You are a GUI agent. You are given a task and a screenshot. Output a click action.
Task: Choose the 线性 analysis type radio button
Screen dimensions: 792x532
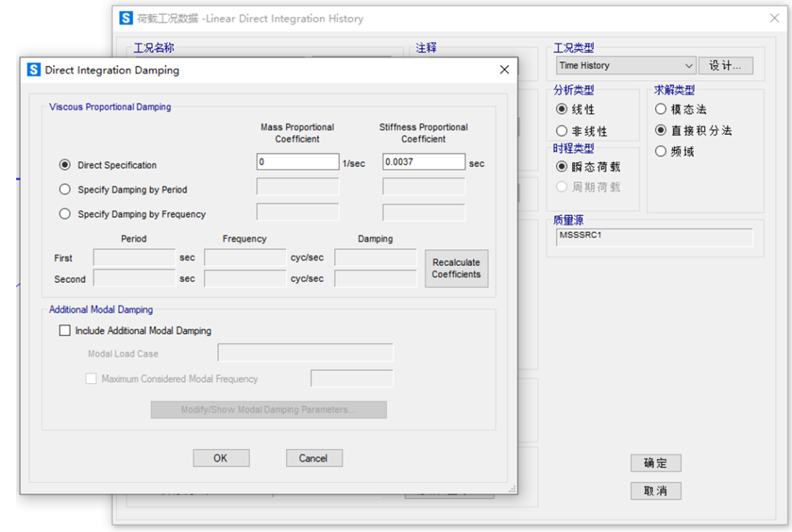(561, 109)
